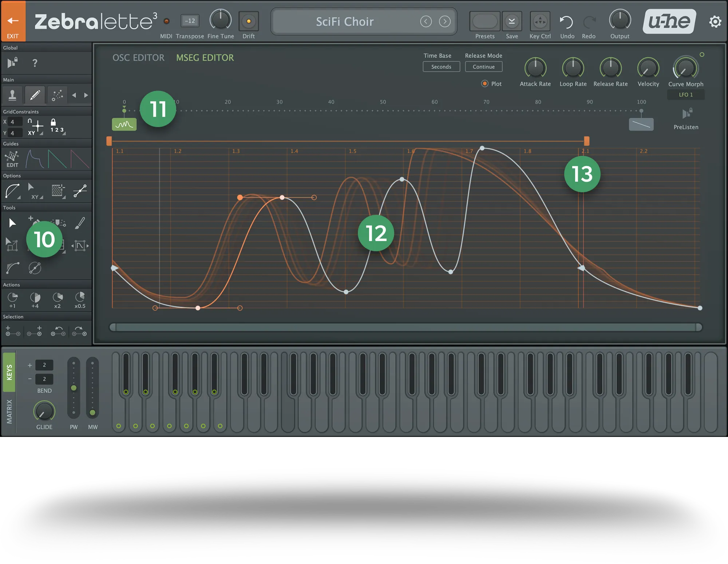
Task: Select the pencil draw tool in Main
Action: tap(35, 95)
